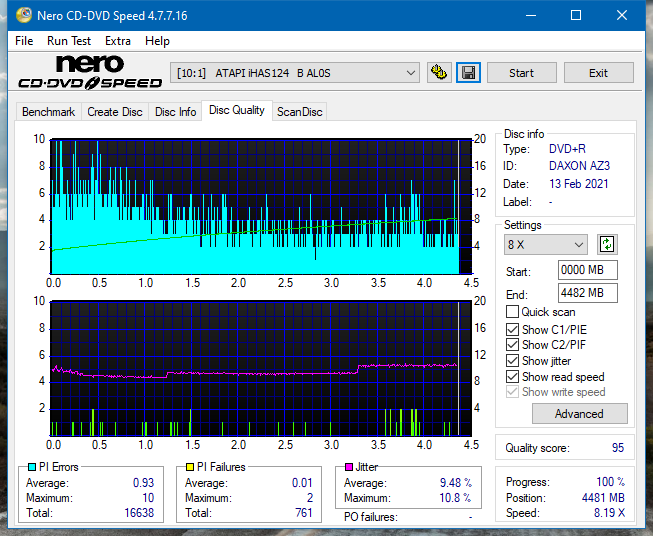Screen dimensions: 653x536
Task: Switch to the Disc Info tab
Action: pos(175,112)
